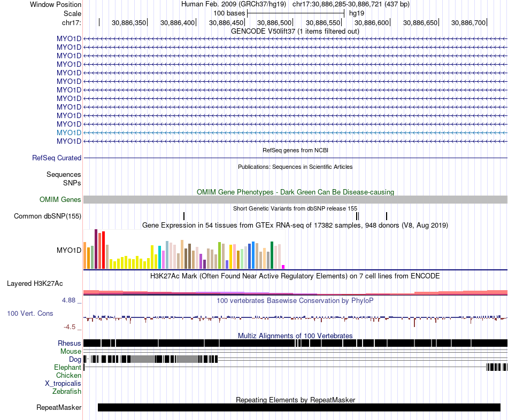Click the Scale label
Viewport: 508px width, 420px height.
pyautogui.click(x=72, y=13)
